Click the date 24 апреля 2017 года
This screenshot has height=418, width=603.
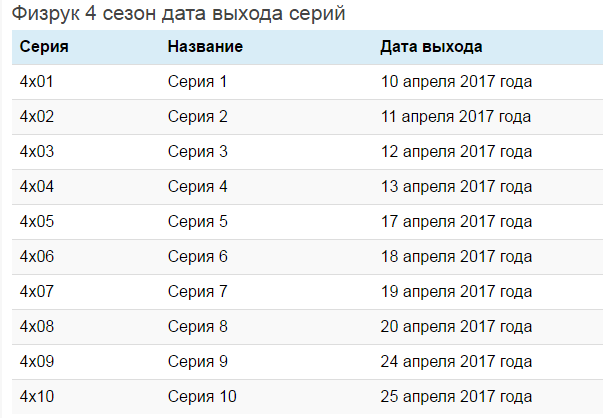click(x=456, y=362)
